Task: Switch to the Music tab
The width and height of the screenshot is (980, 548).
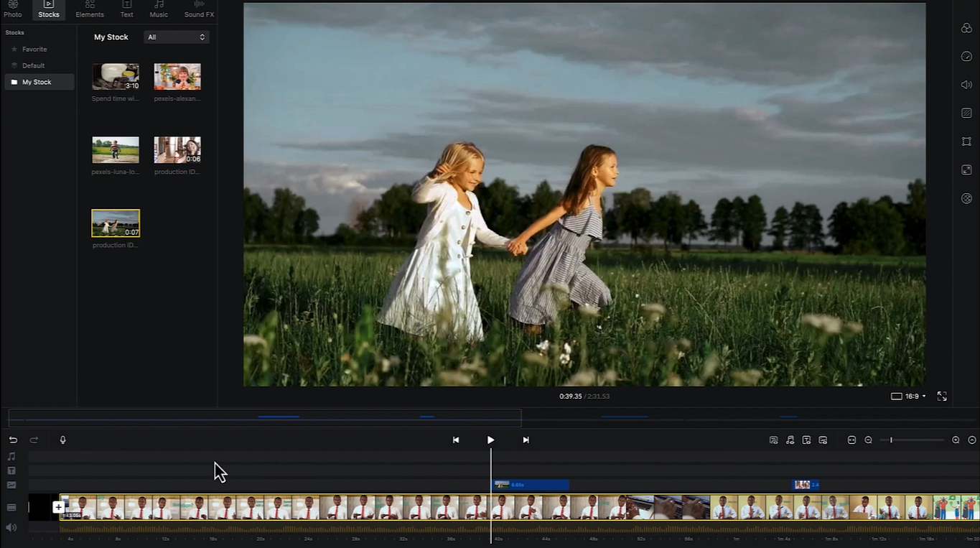Action: tap(158, 9)
